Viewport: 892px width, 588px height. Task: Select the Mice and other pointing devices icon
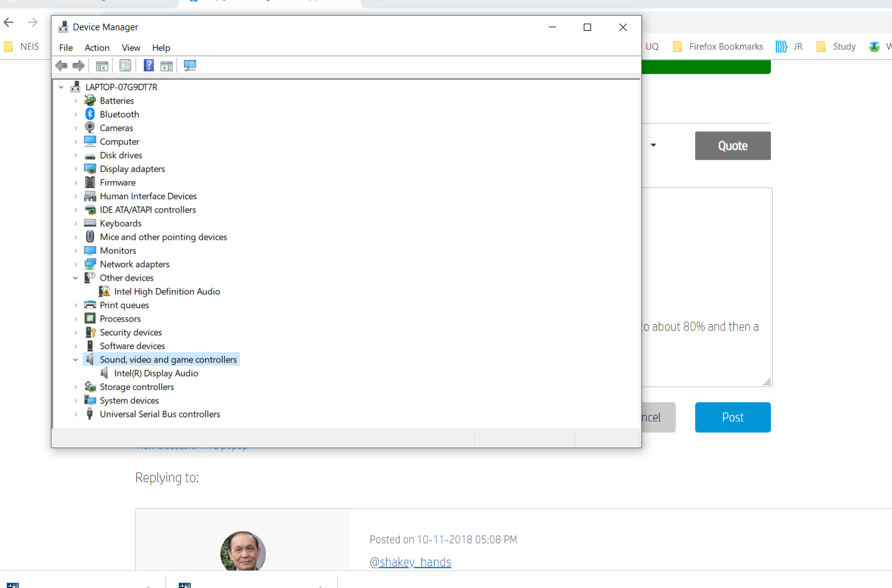coord(90,237)
